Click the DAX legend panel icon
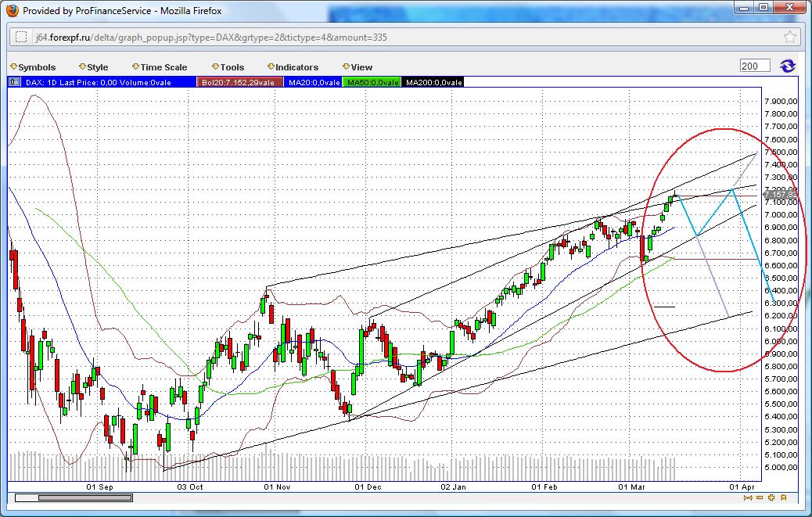 pyautogui.click(x=14, y=82)
